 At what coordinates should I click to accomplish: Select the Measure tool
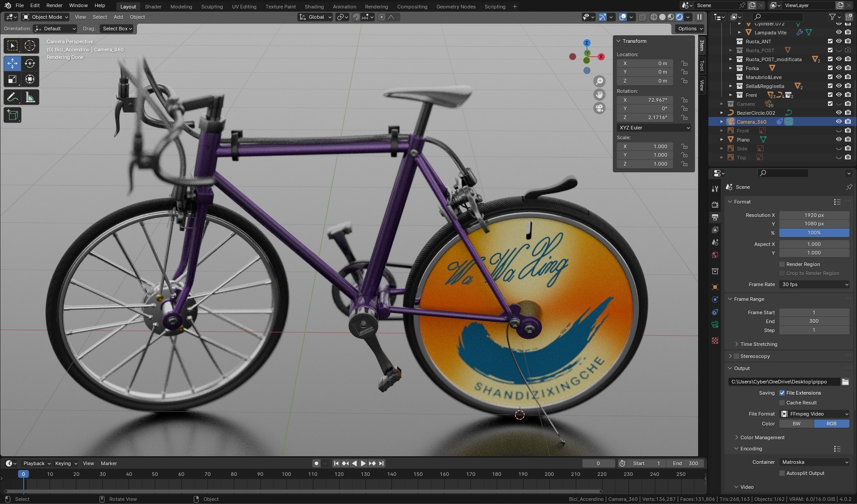tap(30, 97)
